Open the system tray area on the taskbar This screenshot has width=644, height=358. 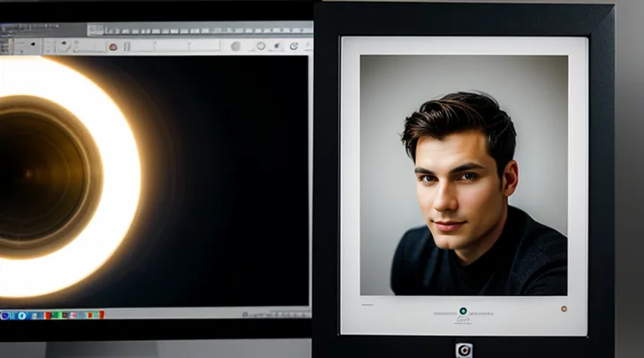273,314
